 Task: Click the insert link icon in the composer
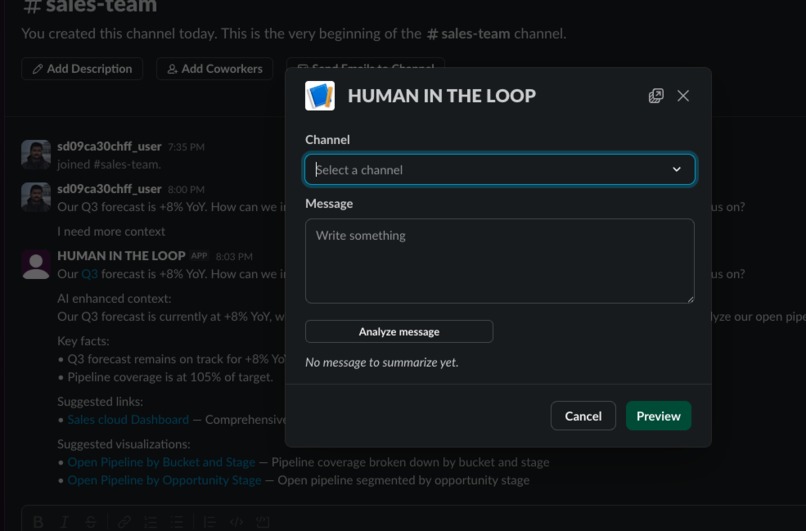tap(124, 522)
